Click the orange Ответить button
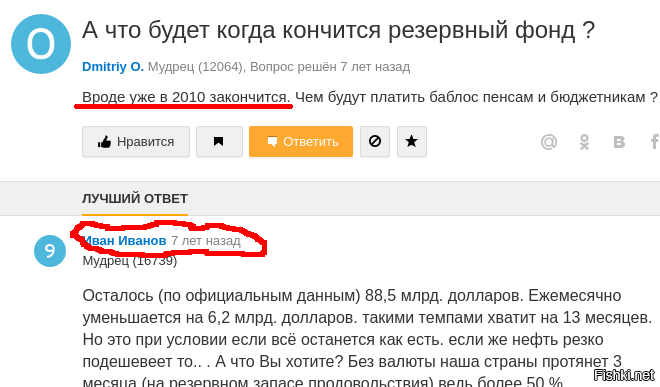 coord(301,141)
